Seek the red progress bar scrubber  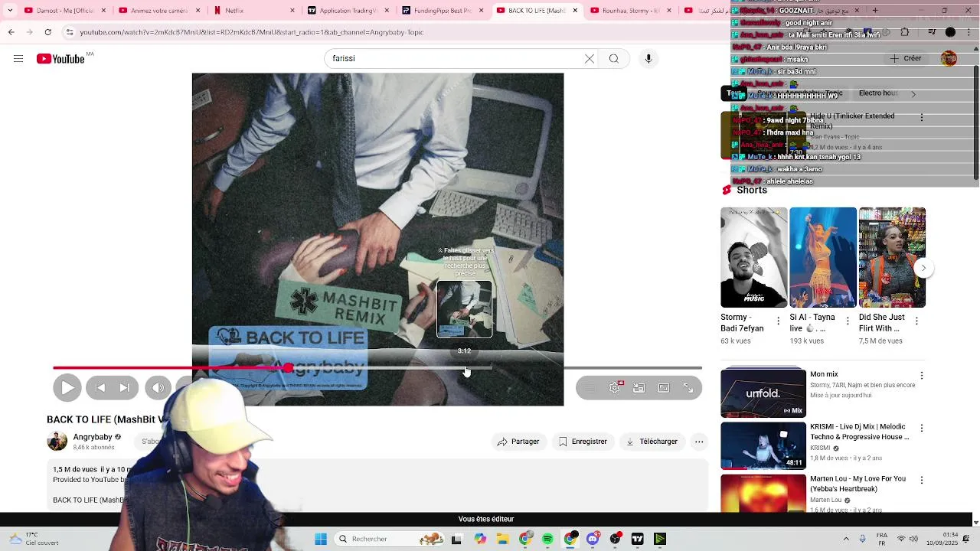tap(288, 368)
